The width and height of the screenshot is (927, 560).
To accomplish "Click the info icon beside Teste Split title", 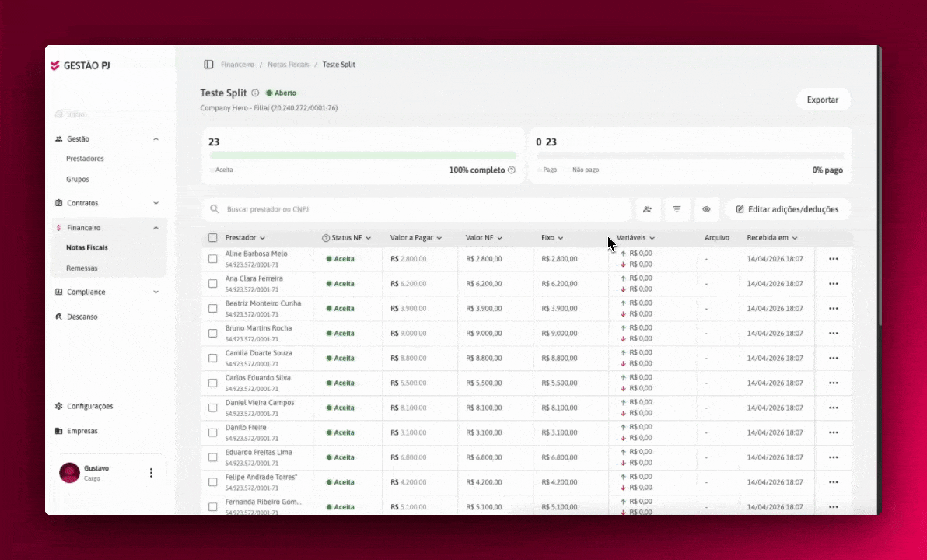I will click(x=255, y=93).
